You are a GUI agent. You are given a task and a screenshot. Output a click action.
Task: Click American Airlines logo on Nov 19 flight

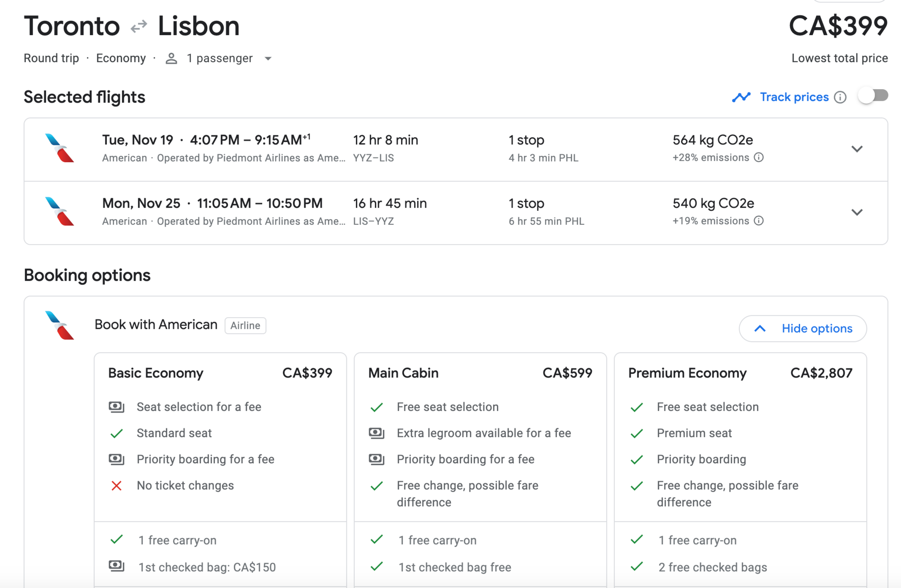click(59, 148)
